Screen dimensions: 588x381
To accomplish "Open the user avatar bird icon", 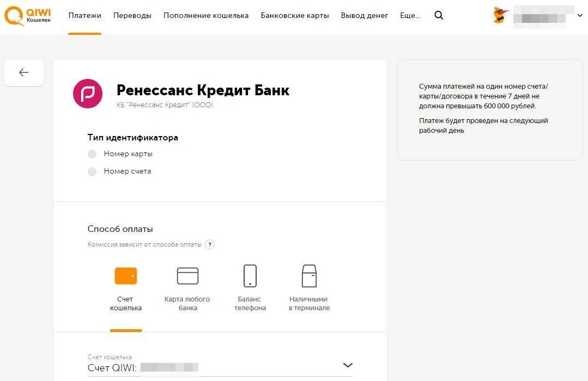I will [501, 15].
